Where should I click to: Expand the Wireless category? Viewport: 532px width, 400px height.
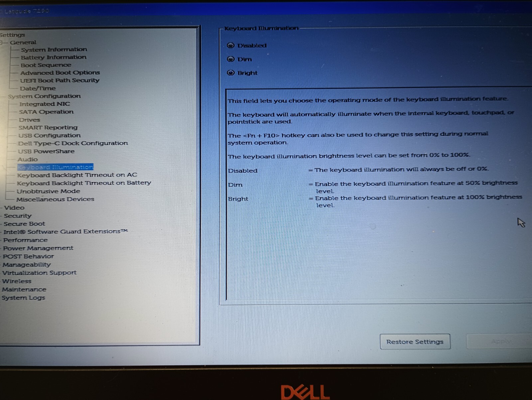point(16,281)
